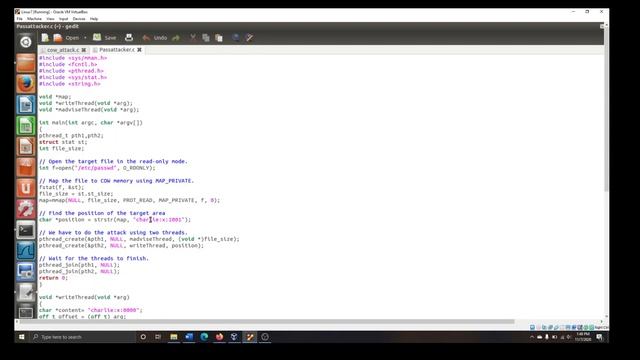Open the VirtualBox Input menu
640x360 pixels.
(x=63, y=19)
